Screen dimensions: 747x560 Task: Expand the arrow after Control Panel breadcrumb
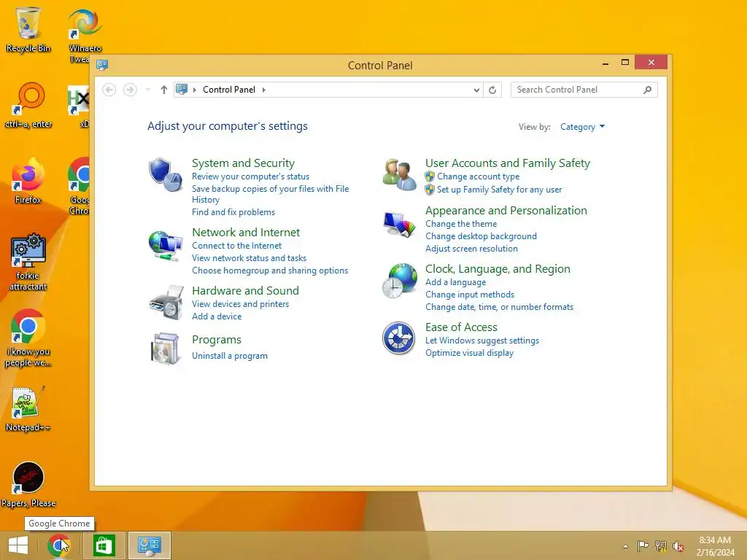point(263,90)
